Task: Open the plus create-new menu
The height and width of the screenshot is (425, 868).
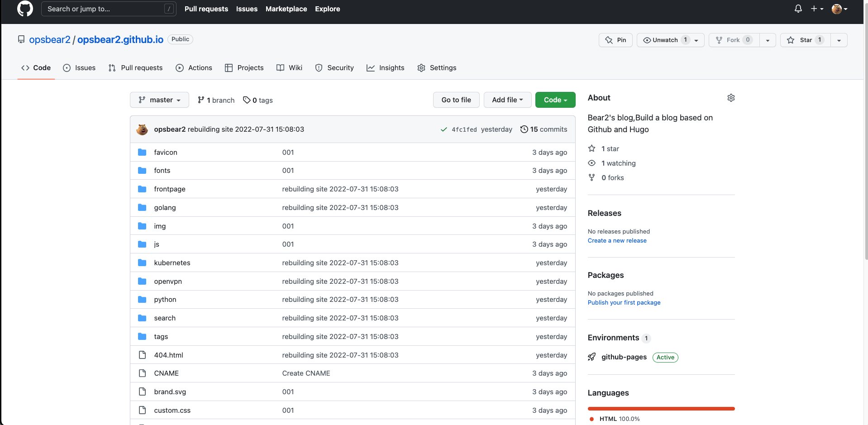Action: coord(817,9)
